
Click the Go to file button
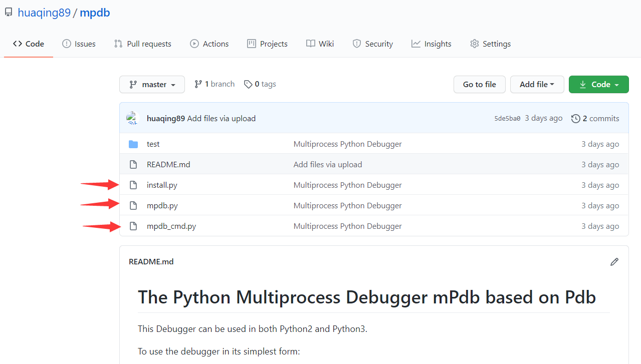tap(480, 84)
